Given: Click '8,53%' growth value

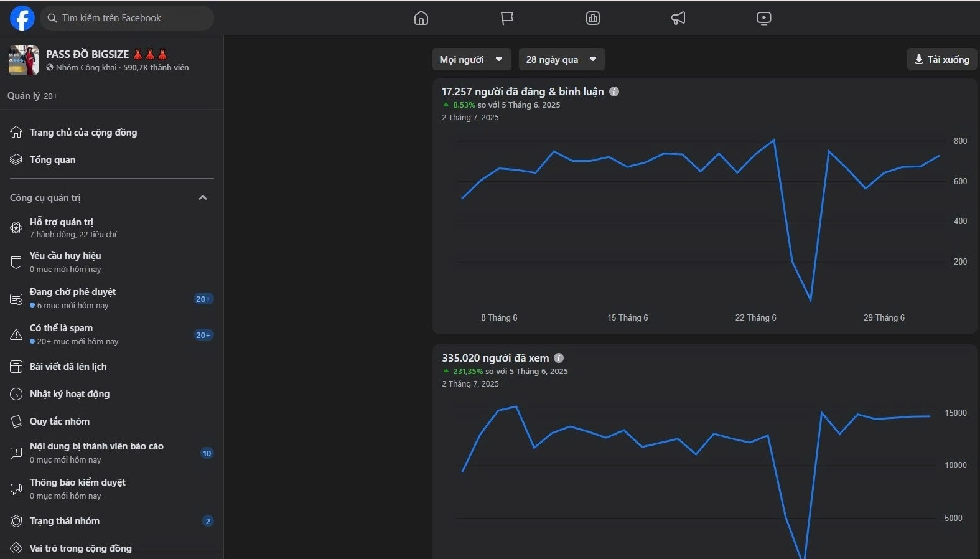Looking at the screenshot, I should pos(464,105).
